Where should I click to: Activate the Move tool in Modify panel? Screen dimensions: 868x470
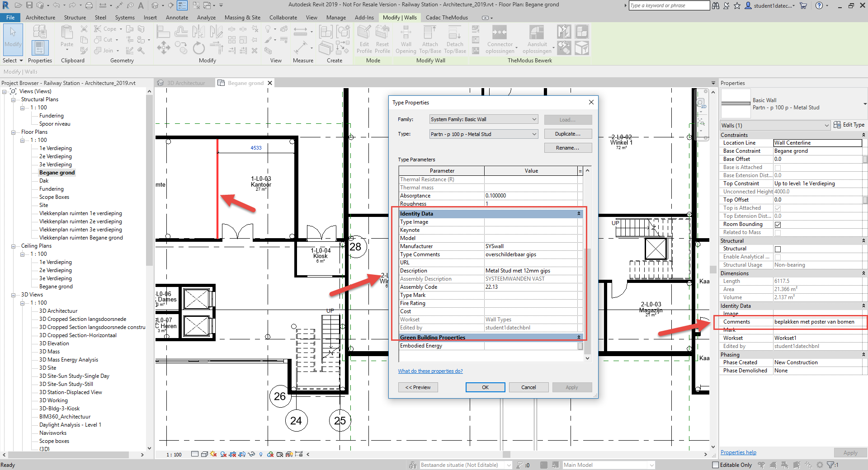pyautogui.click(x=163, y=47)
